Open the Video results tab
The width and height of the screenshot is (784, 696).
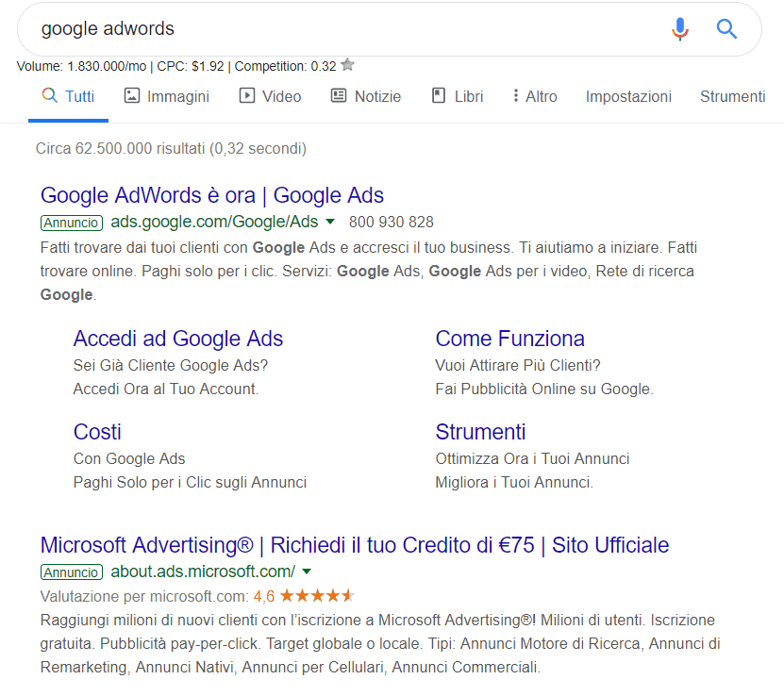click(x=270, y=96)
